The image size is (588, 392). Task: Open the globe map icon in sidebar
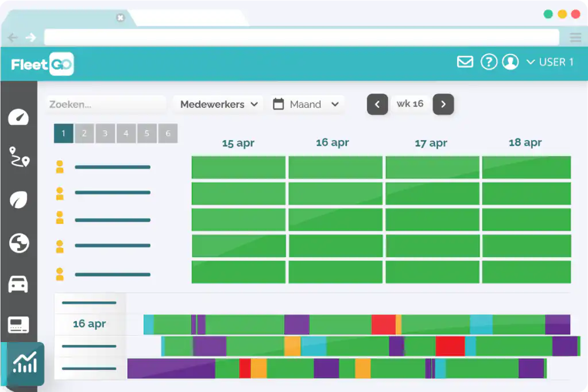tap(19, 243)
